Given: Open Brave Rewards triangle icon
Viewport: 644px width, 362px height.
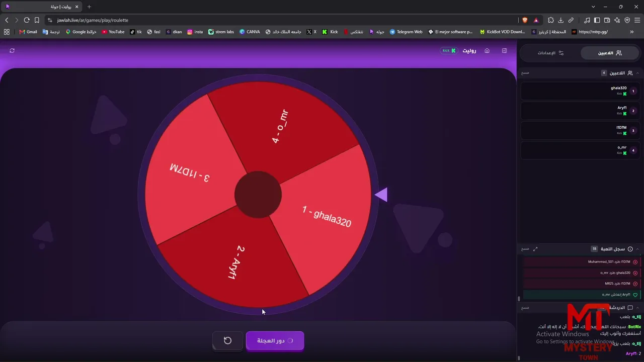Looking at the screenshot, I should (536, 20).
